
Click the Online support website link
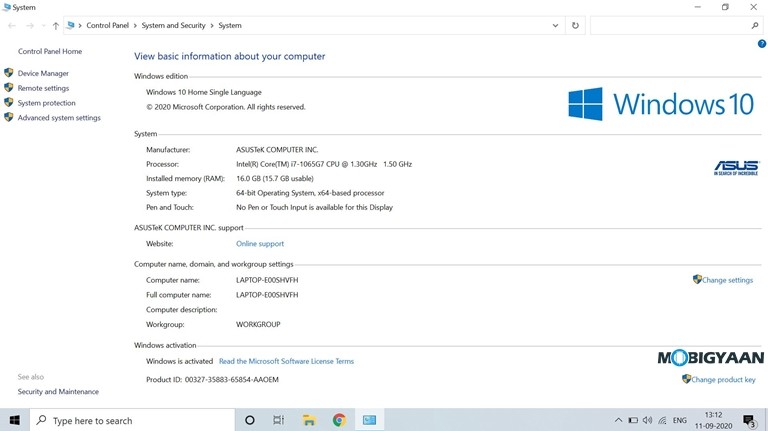[x=260, y=243]
